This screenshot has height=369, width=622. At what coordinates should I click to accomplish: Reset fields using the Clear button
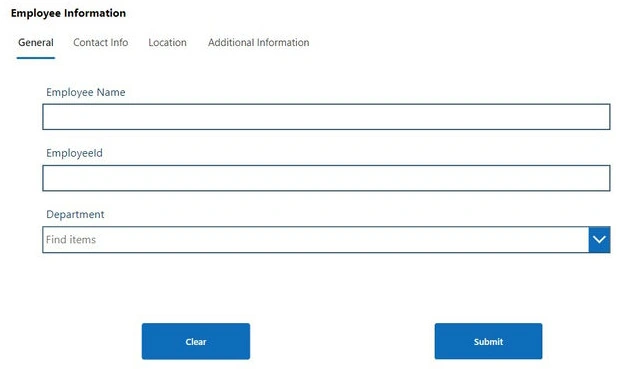click(x=196, y=341)
